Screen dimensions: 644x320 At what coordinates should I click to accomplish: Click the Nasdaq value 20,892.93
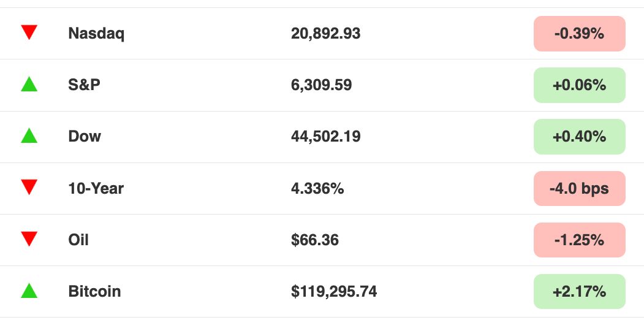(326, 34)
